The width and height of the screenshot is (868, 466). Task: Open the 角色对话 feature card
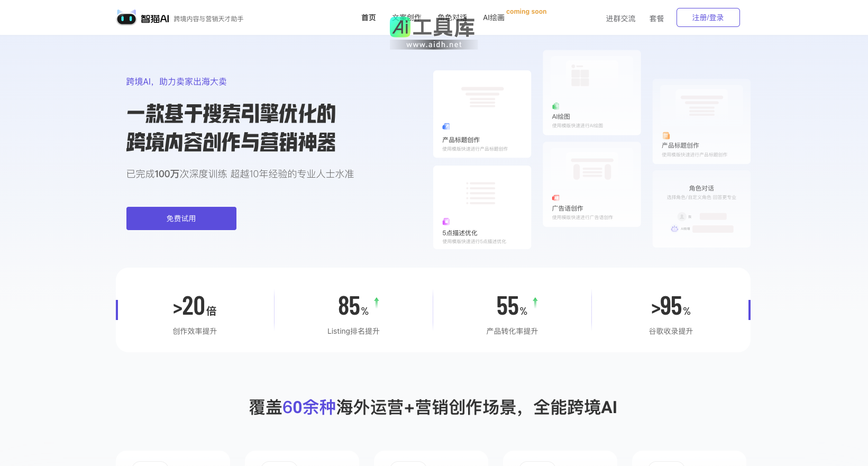[x=701, y=209]
